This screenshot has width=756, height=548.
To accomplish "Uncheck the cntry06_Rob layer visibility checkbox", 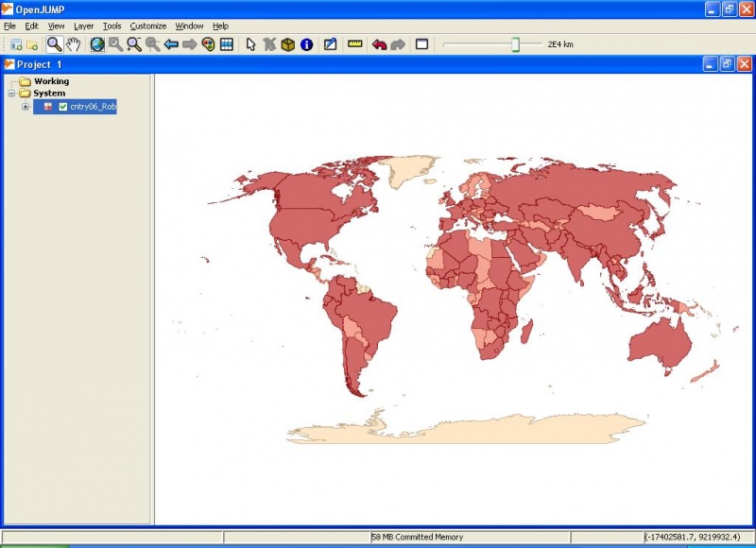I will [x=63, y=107].
